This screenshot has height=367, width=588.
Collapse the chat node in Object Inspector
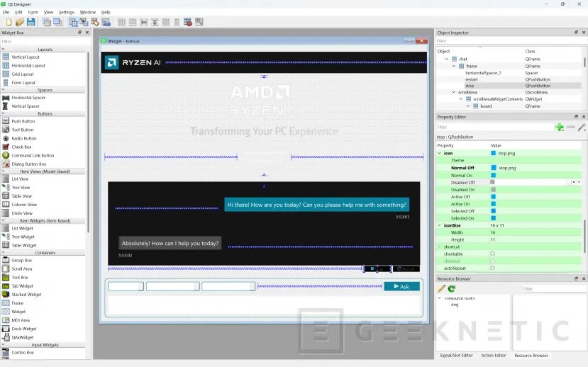tap(447, 60)
